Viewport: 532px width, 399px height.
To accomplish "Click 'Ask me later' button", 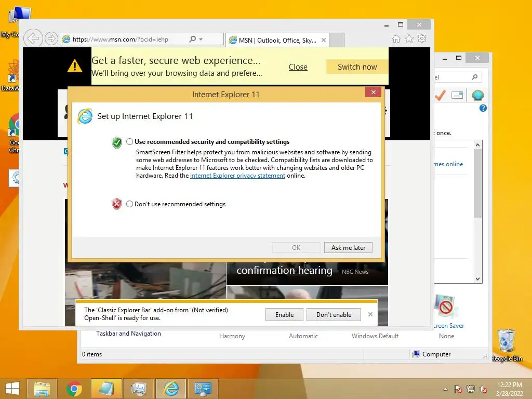I will tap(348, 248).
